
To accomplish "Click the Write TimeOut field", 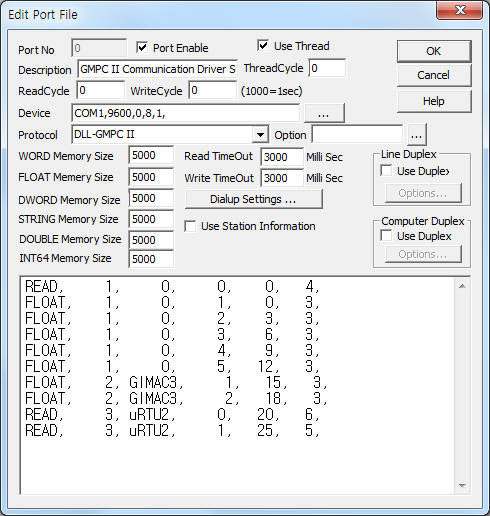I will (282, 178).
